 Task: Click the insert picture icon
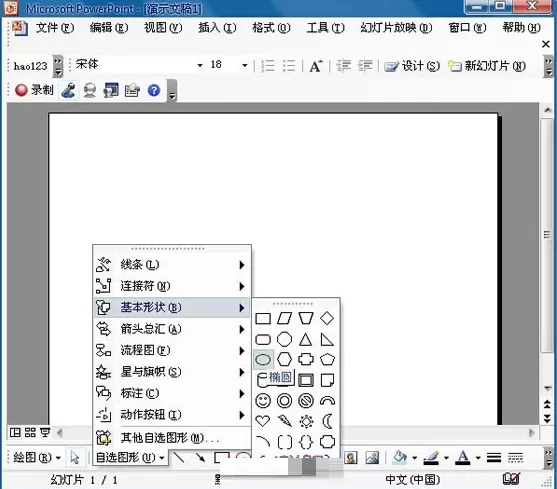pos(372,457)
